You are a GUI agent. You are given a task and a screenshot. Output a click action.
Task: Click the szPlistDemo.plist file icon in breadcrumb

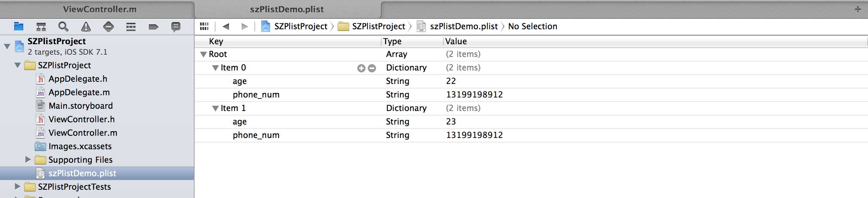click(x=421, y=26)
